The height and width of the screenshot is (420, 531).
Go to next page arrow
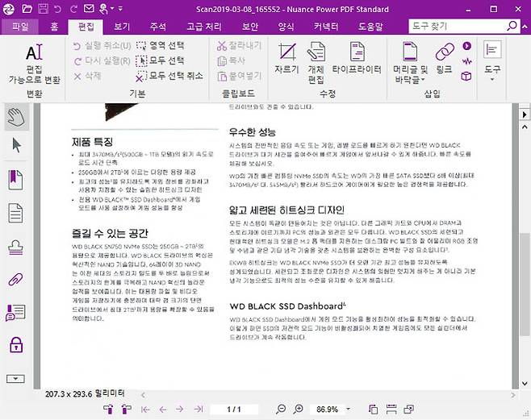(x=179, y=410)
